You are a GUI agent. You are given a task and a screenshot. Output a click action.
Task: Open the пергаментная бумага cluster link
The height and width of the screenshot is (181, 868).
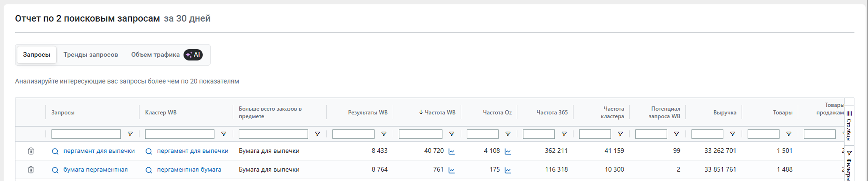click(189, 170)
